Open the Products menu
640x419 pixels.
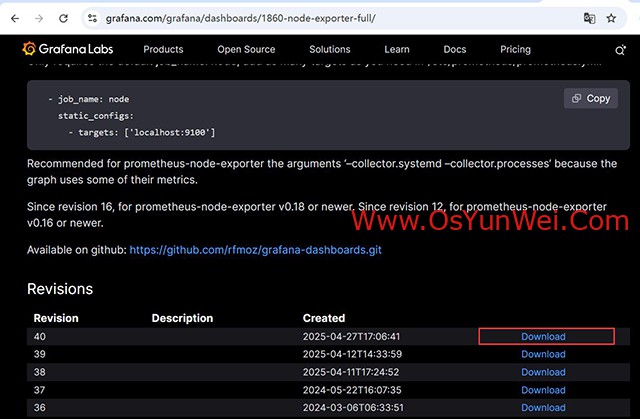[163, 49]
